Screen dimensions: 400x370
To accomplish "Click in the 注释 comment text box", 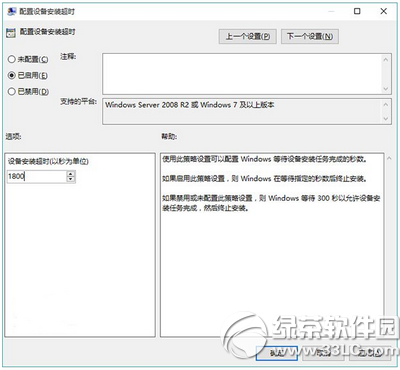I will pyautogui.click(x=242, y=74).
